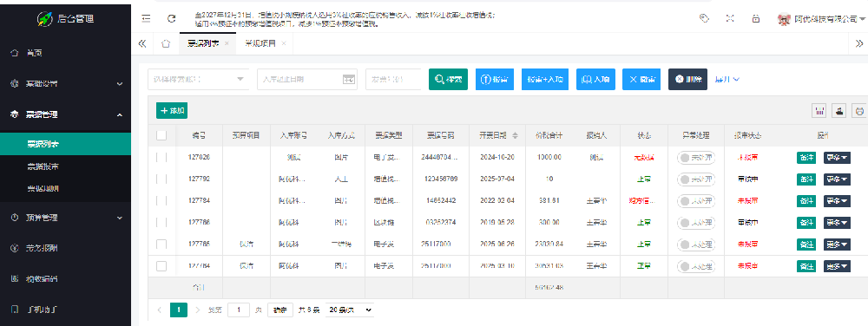Click sort arrows on 开票日期 column

[x=516, y=135]
